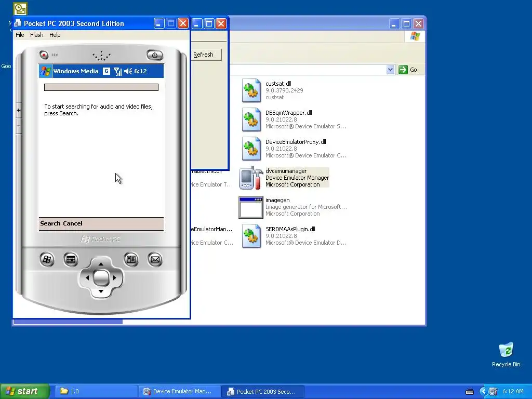This screenshot has width=532, height=399.
Task: Tap the 6:12 clock on Pocket PC
Action: pos(140,71)
